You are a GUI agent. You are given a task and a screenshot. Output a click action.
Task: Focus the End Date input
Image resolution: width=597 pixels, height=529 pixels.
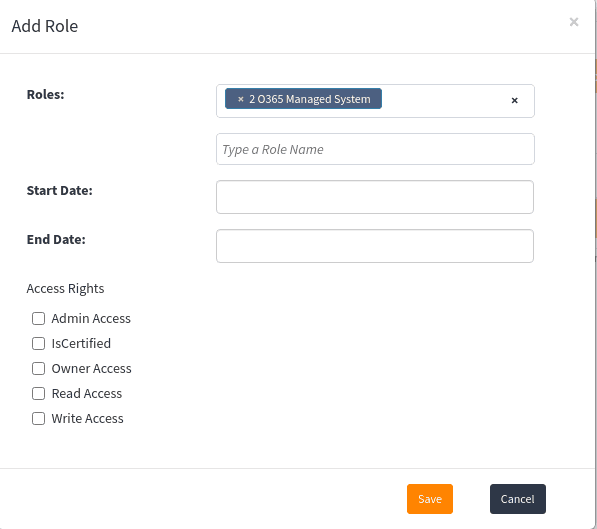point(375,246)
